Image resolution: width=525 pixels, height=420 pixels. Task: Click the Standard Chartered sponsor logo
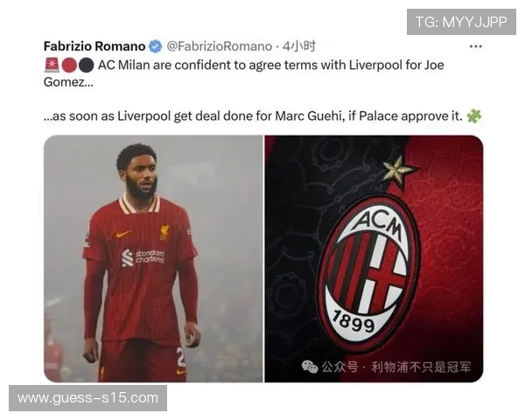tap(143, 257)
